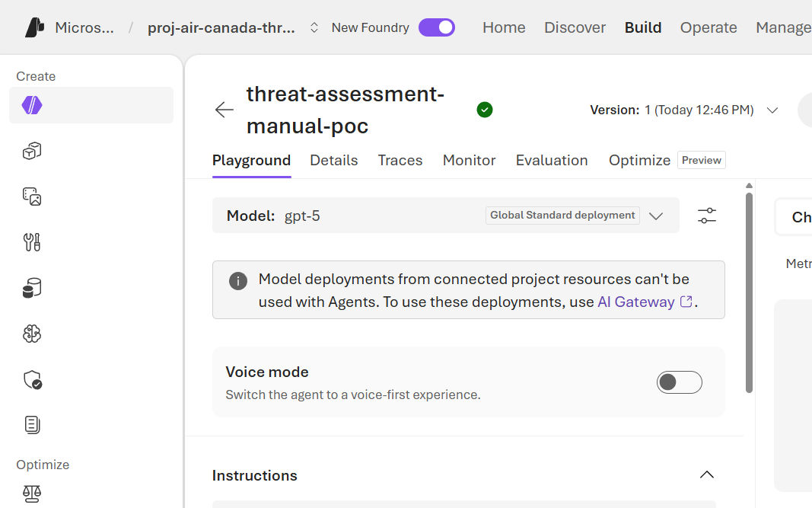Enable the Voice mode switch
The width and height of the screenshot is (812, 508).
coord(680,382)
